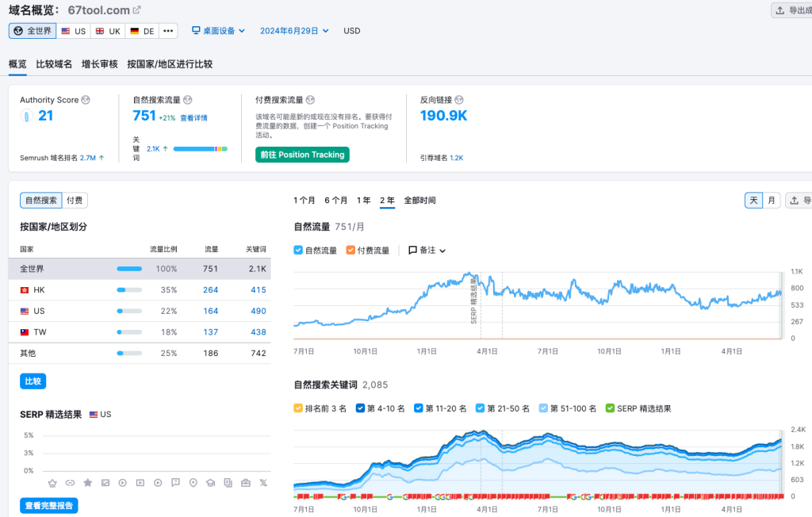Click the location pin SERP icon
Screen dimensions: 812x517
point(193,483)
